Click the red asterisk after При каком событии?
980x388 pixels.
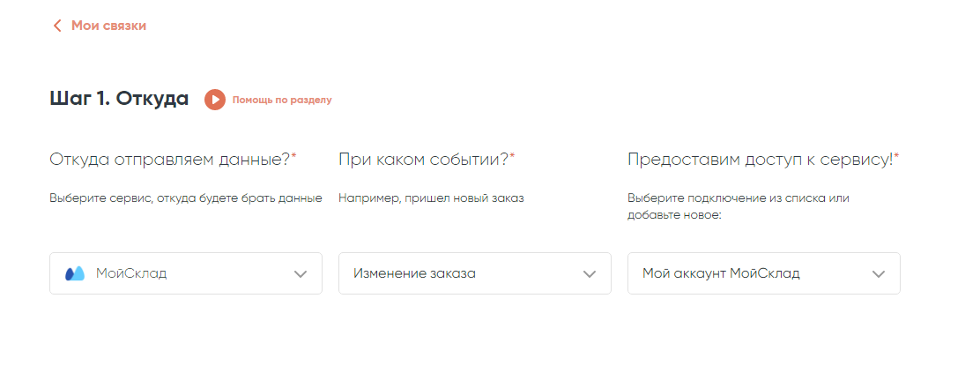512,156
